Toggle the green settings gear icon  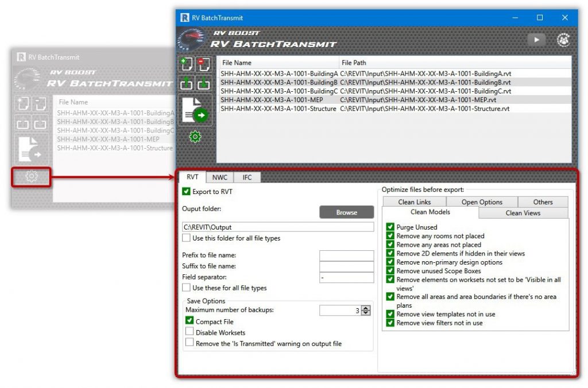tap(195, 137)
